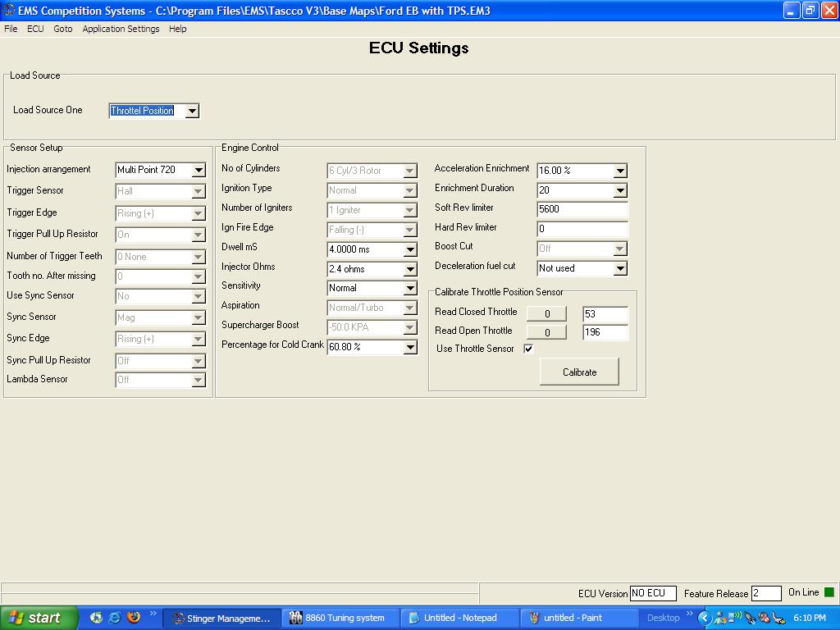Switch to untitled - Paint taskbar item
Screen dimensions: 840x630
click(572, 618)
